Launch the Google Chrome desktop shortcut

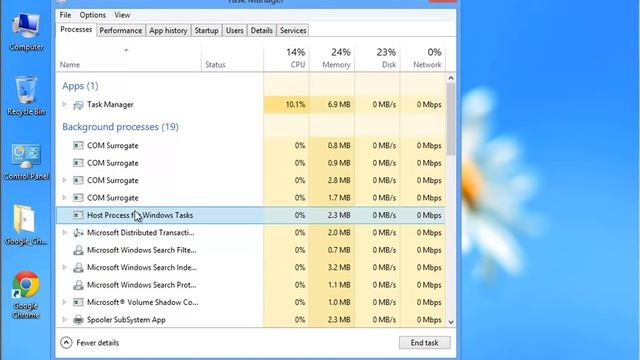(26, 295)
